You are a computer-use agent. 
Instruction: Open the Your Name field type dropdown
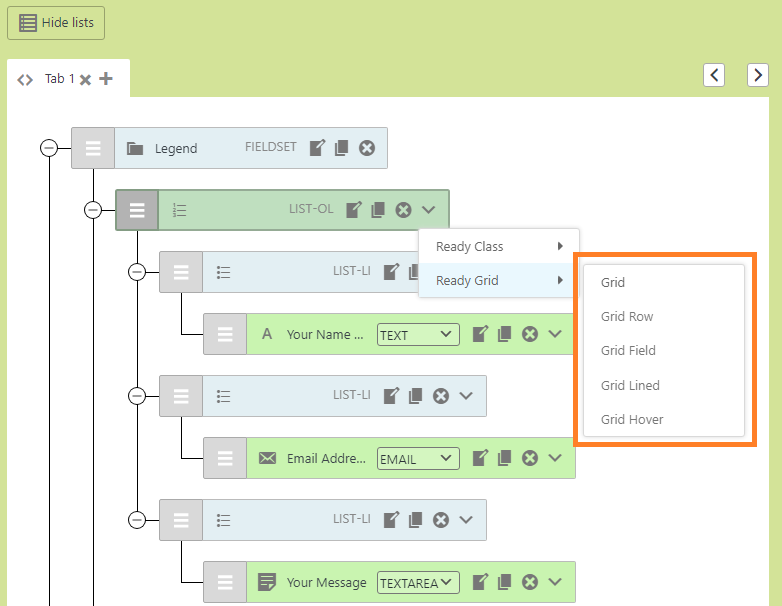click(x=417, y=335)
